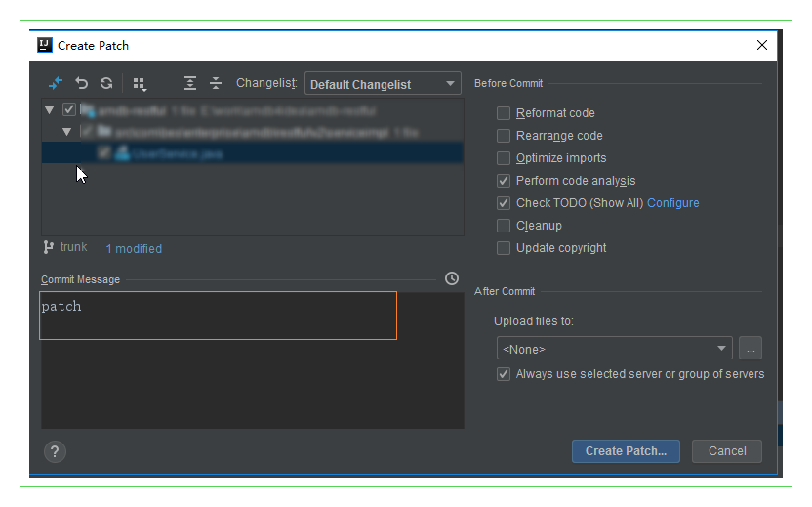Image resolution: width=812 pixels, height=507 pixels.
Task: Open the Default Changelist dropdown
Action: (x=383, y=83)
